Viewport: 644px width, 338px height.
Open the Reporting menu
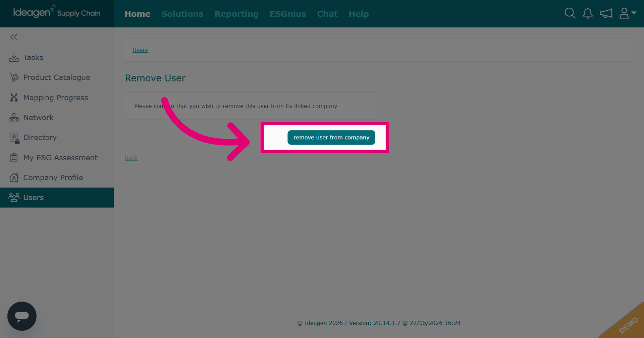point(236,14)
